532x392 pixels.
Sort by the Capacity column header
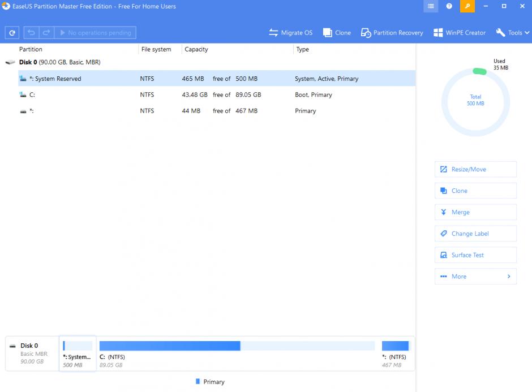(x=196, y=49)
